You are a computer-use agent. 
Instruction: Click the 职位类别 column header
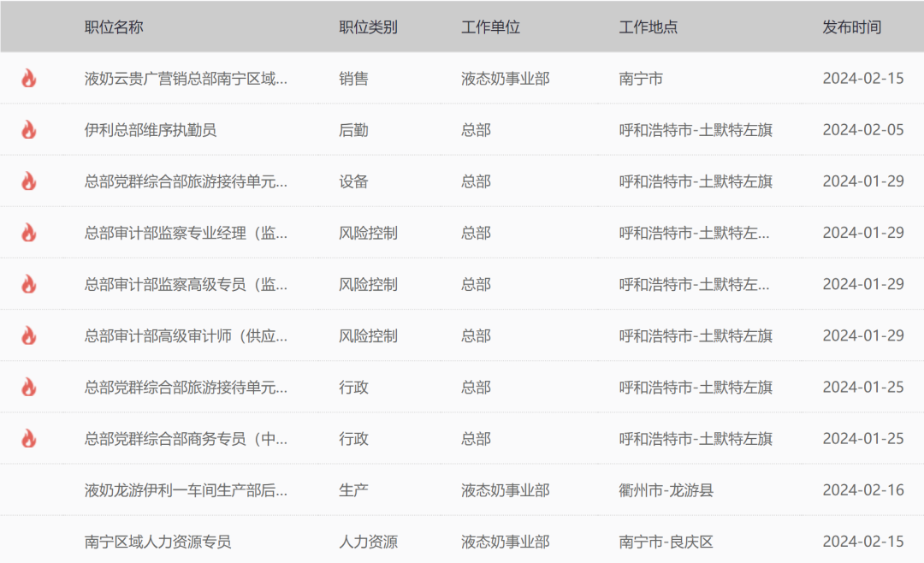click(368, 27)
